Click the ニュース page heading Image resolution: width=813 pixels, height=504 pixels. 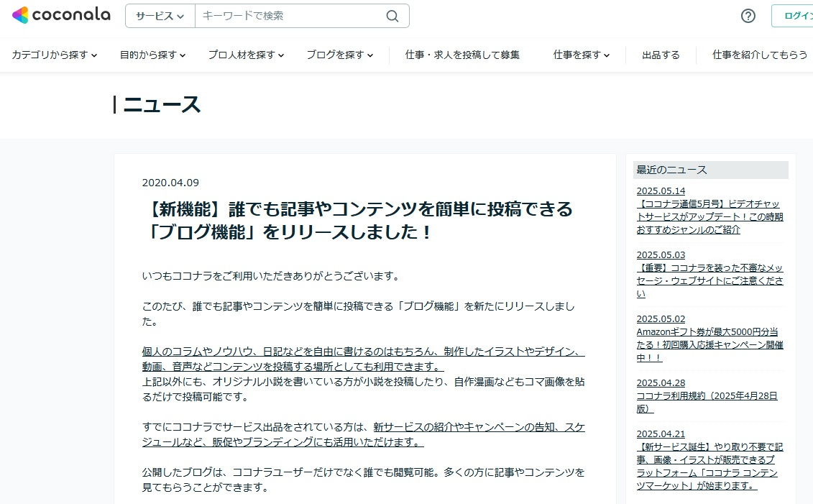coord(162,105)
